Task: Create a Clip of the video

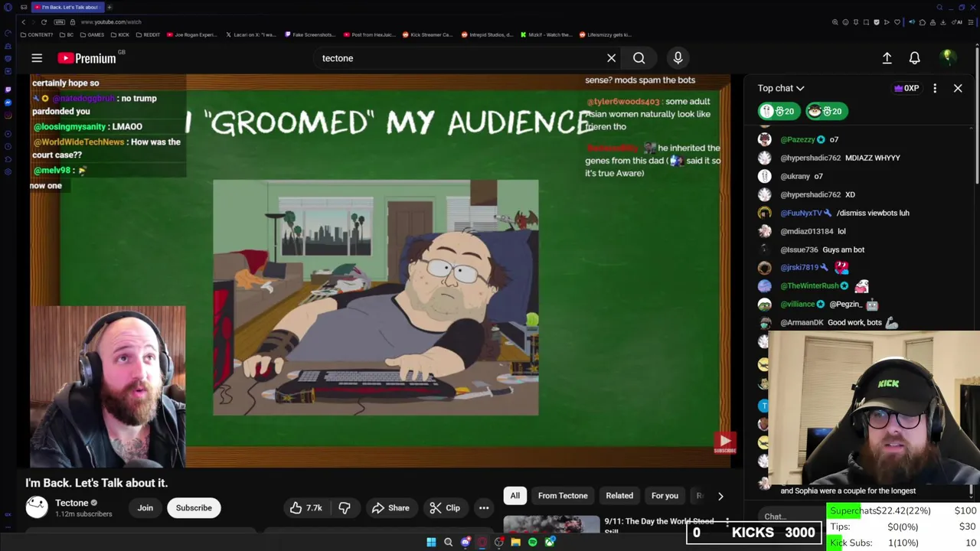Action: [445, 507]
